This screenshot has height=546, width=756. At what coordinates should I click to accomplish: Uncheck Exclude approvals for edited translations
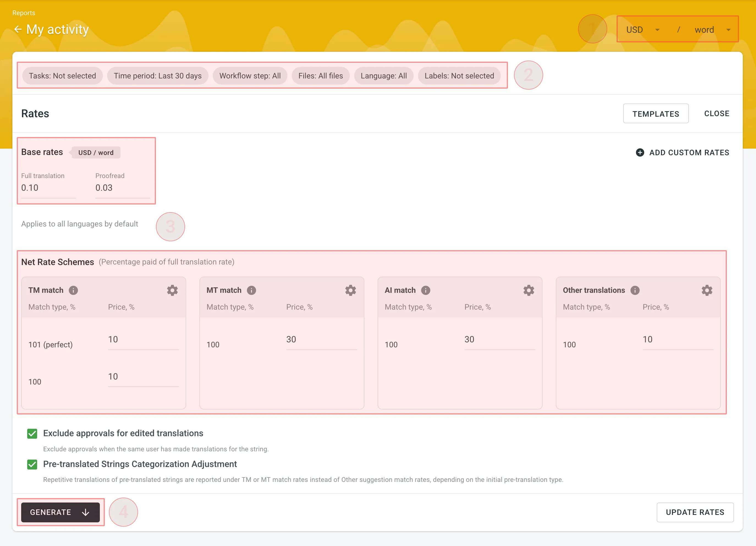[32, 433]
